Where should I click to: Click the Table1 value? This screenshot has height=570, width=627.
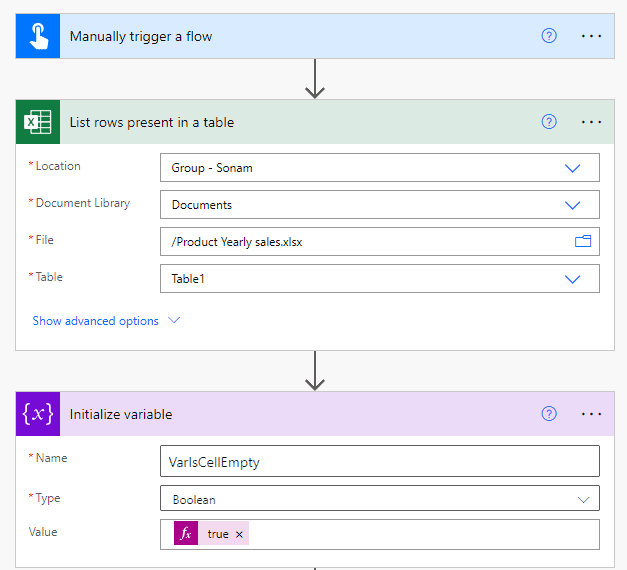coord(188,279)
